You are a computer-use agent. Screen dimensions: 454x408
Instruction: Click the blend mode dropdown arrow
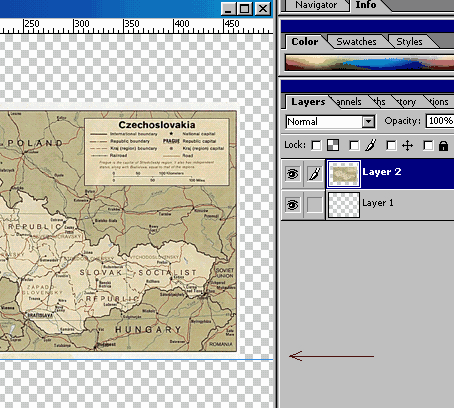[x=368, y=122]
